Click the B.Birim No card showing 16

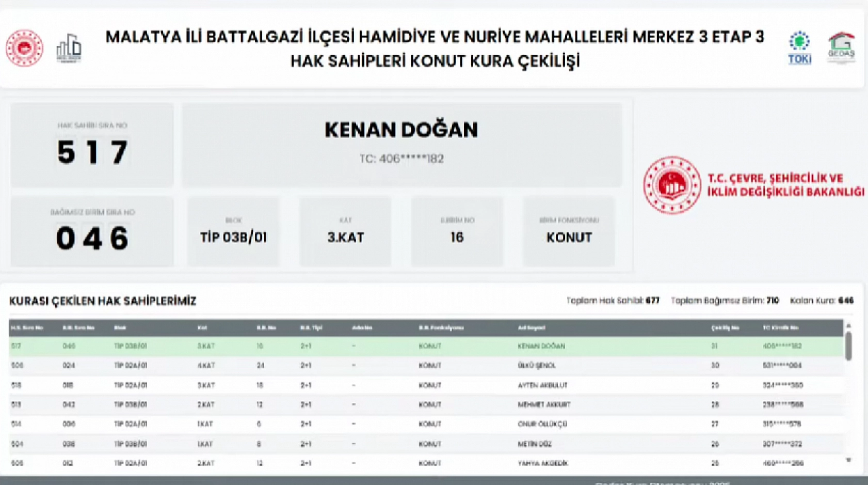point(457,231)
